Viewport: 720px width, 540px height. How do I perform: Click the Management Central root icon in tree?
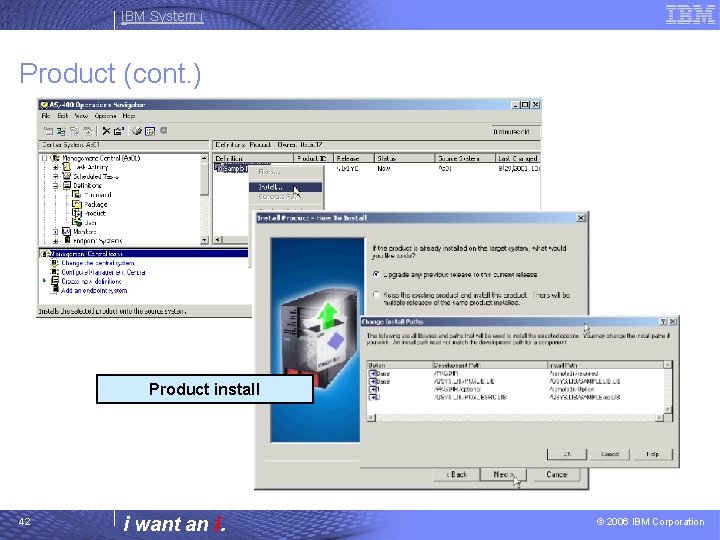[56, 158]
